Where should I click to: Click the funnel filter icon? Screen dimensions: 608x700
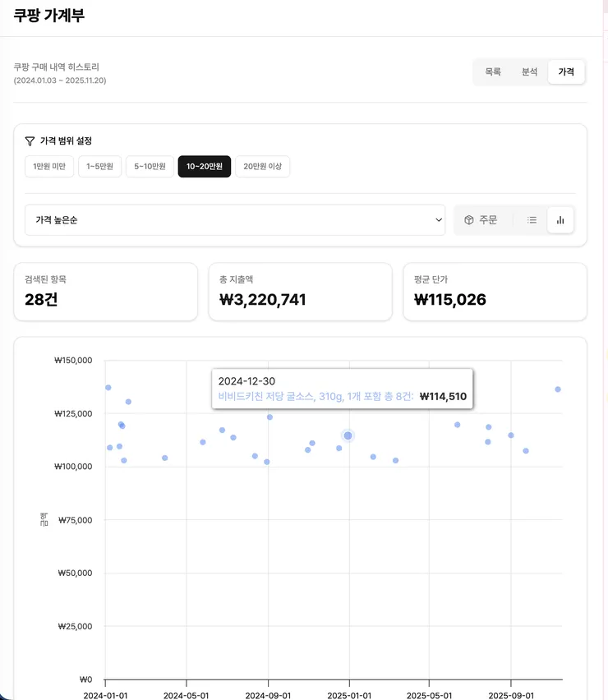tap(30, 141)
